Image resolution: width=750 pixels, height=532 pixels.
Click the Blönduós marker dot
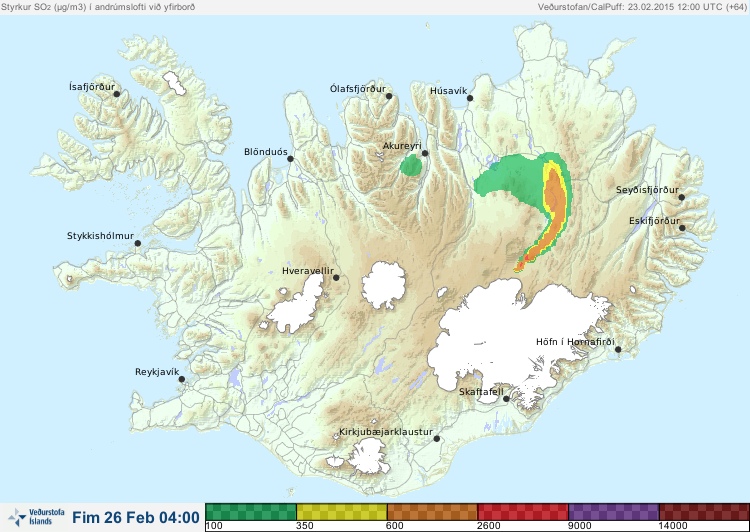click(290, 159)
